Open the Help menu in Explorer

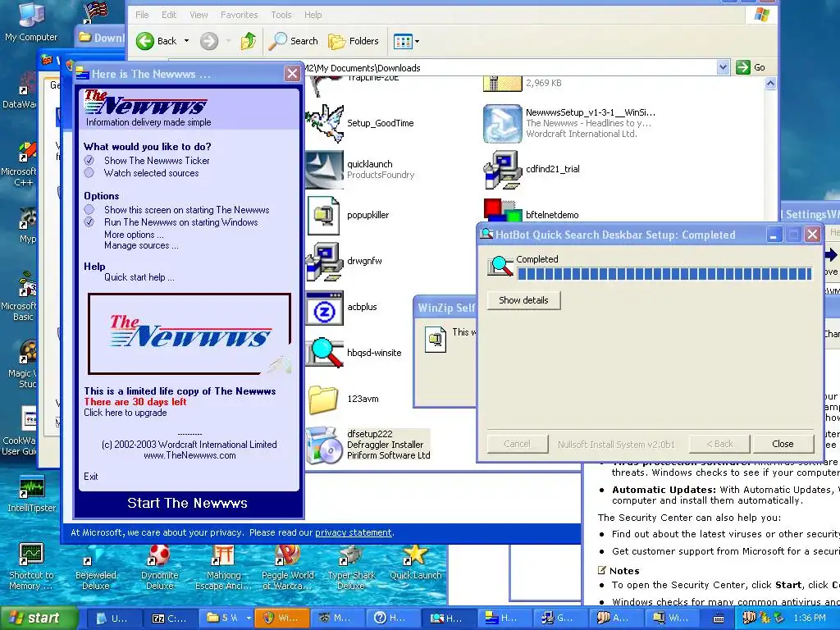click(313, 15)
